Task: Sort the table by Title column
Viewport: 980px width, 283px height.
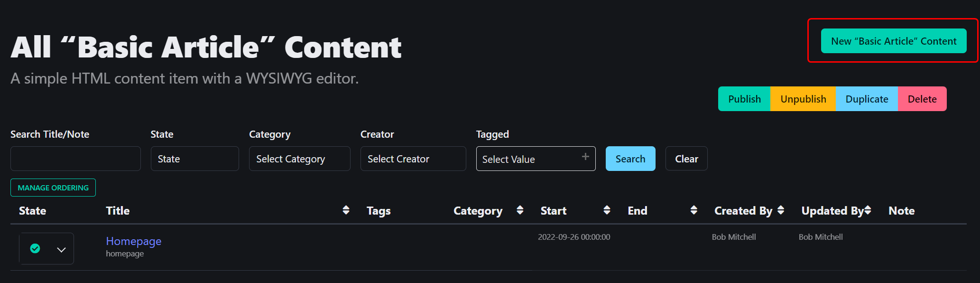Action: point(346,210)
